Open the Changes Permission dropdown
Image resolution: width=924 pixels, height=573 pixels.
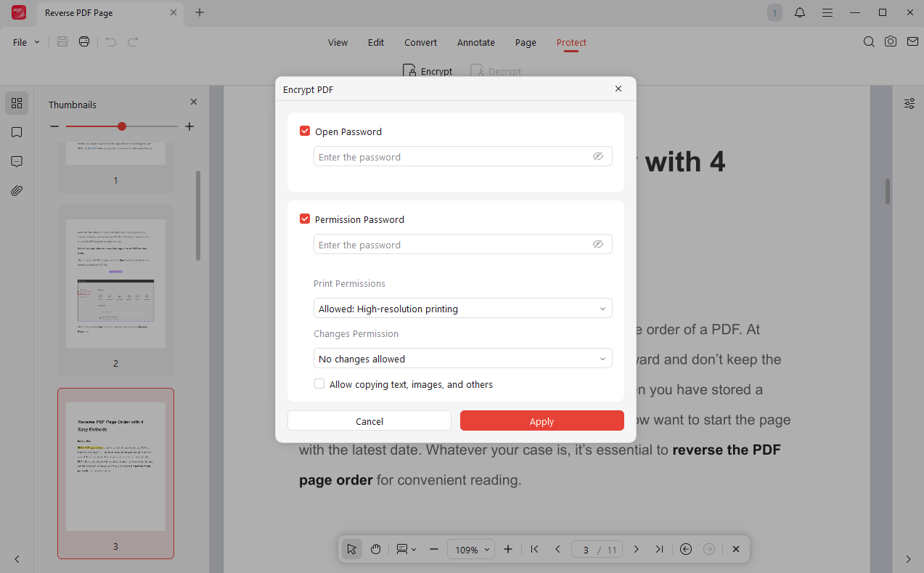click(x=463, y=359)
